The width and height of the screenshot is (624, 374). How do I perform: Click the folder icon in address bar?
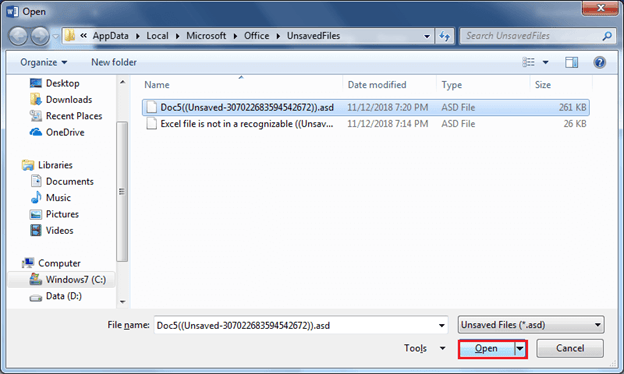(70, 35)
